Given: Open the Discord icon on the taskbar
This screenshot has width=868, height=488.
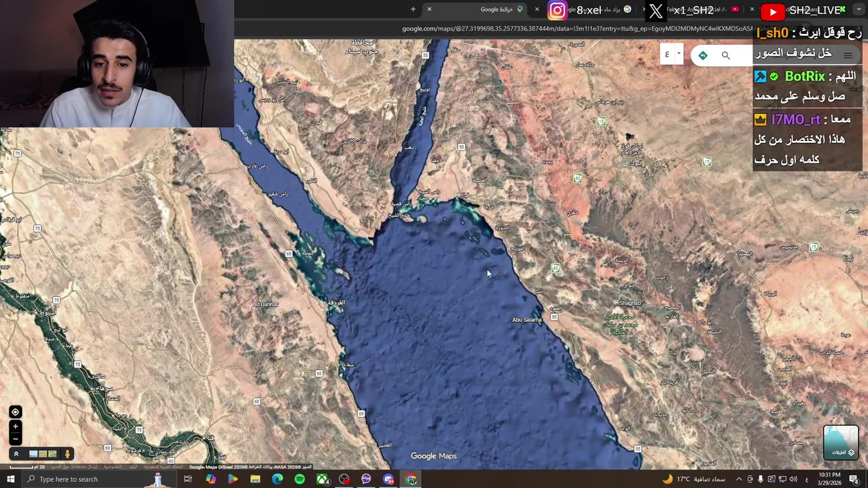Looking at the screenshot, I should (389, 479).
